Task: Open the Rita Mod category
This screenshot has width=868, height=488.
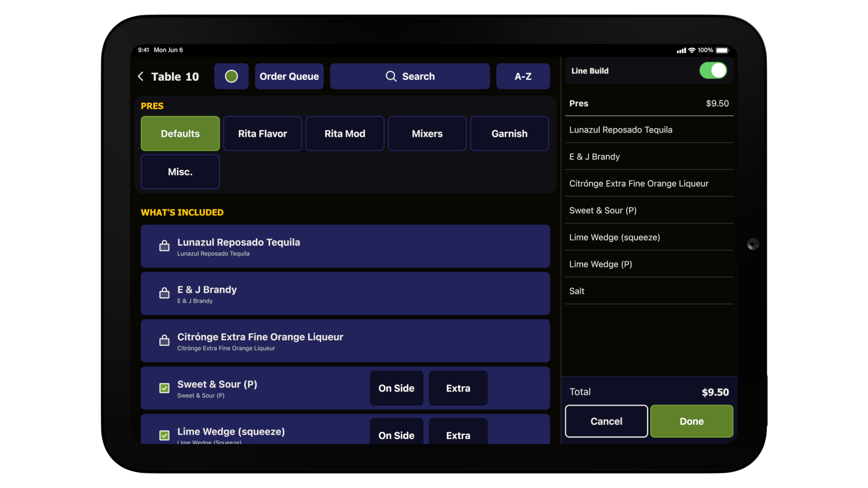Action: [345, 133]
